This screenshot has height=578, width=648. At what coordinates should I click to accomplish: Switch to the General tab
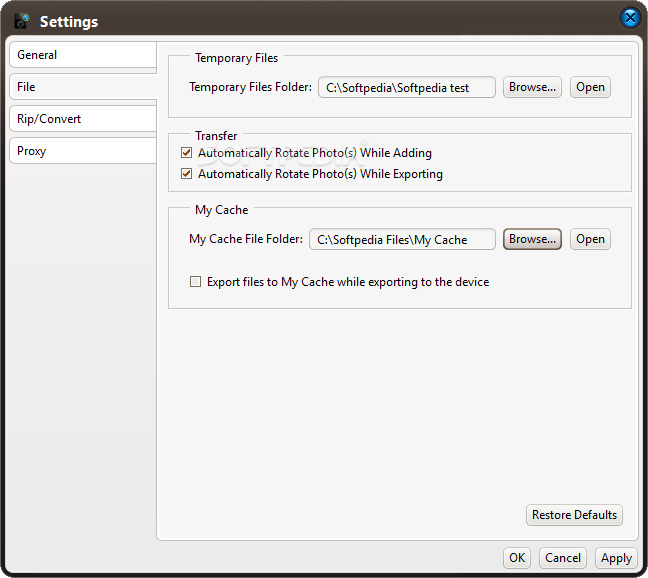coord(83,55)
